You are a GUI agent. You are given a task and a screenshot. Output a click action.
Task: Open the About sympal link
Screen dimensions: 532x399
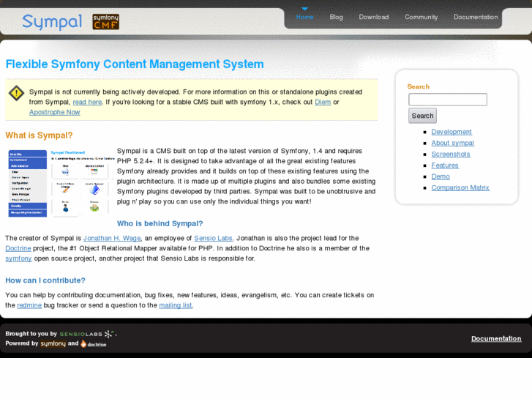453,143
